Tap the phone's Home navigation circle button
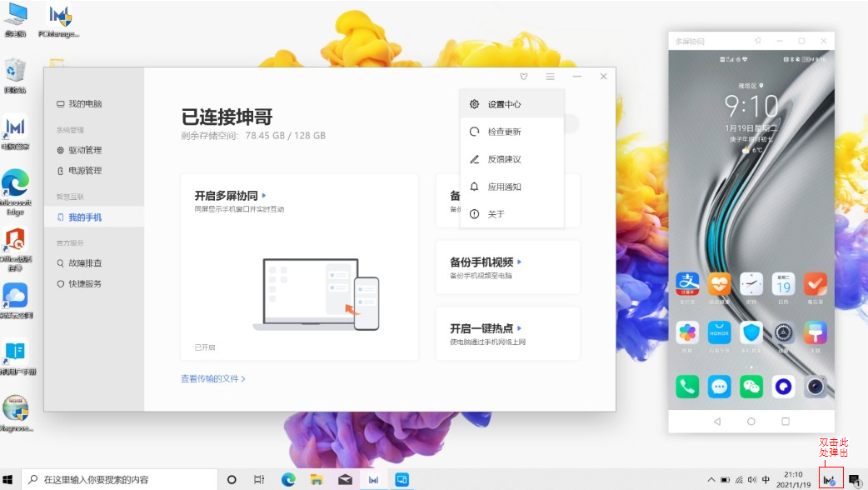 point(751,422)
